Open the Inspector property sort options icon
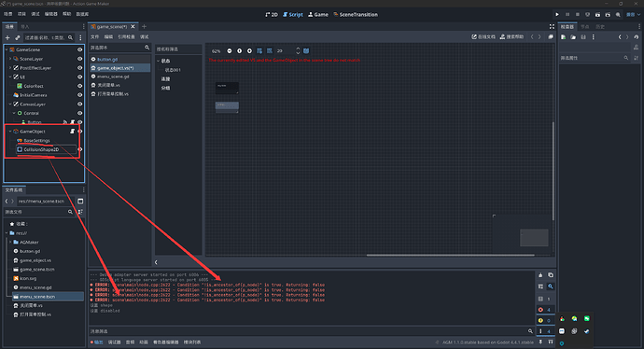 pyautogui.click(x=636, y=58)
